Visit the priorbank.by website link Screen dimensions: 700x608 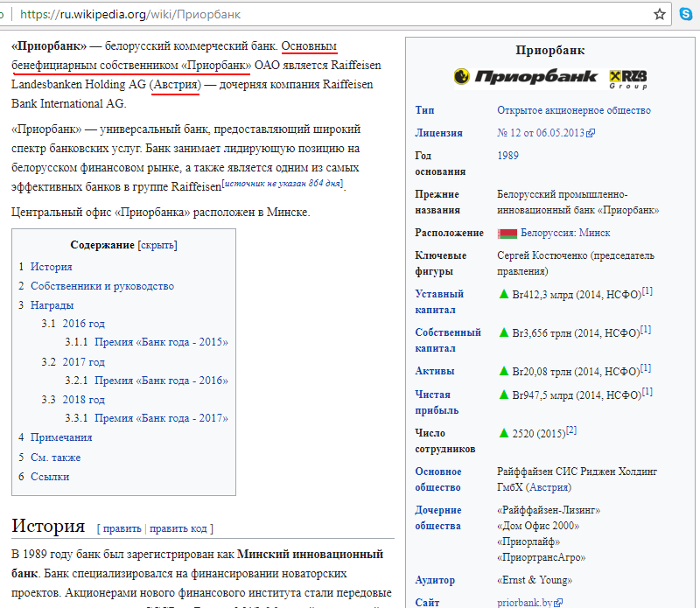pos(524,603)
